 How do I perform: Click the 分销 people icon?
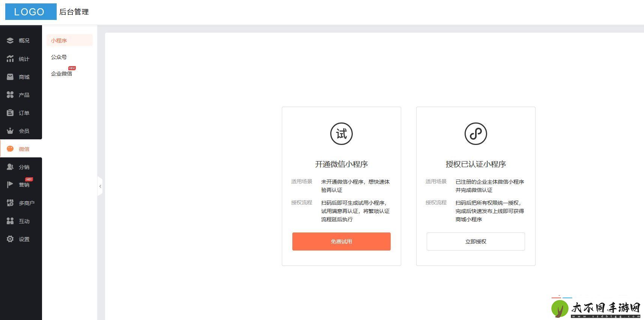click(x=10, y=167)
